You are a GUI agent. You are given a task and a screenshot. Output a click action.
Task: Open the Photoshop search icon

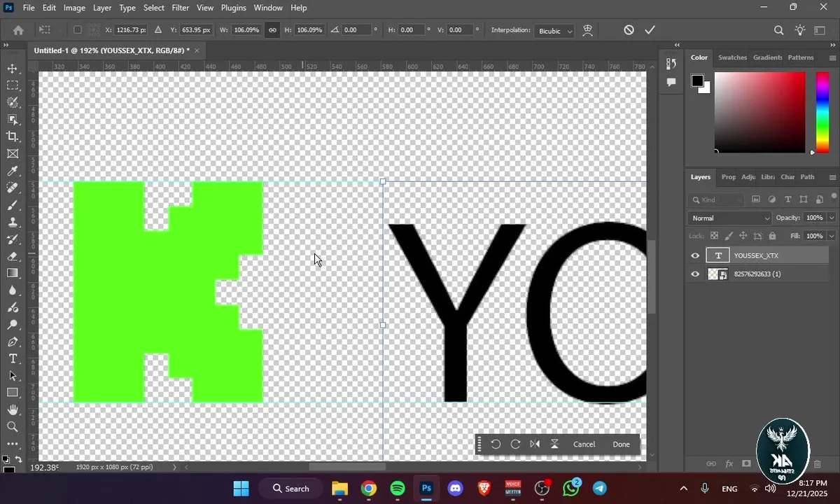click(778, 30)
